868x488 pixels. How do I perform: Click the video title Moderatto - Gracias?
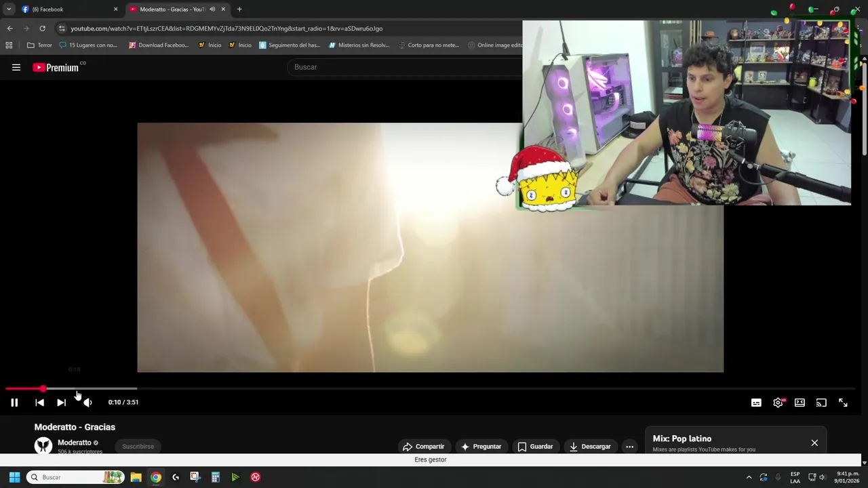pos(75,427)
